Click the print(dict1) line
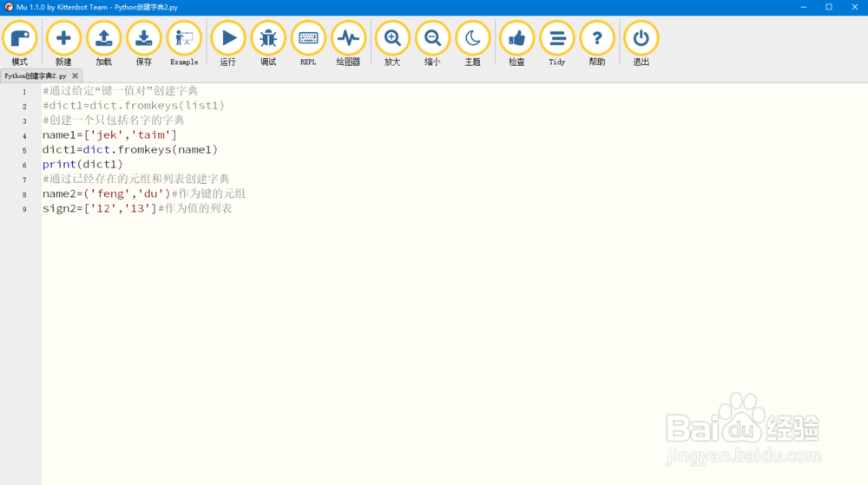Screen dimensions: 868x485 pyautogui.click(x=82, y=164)
